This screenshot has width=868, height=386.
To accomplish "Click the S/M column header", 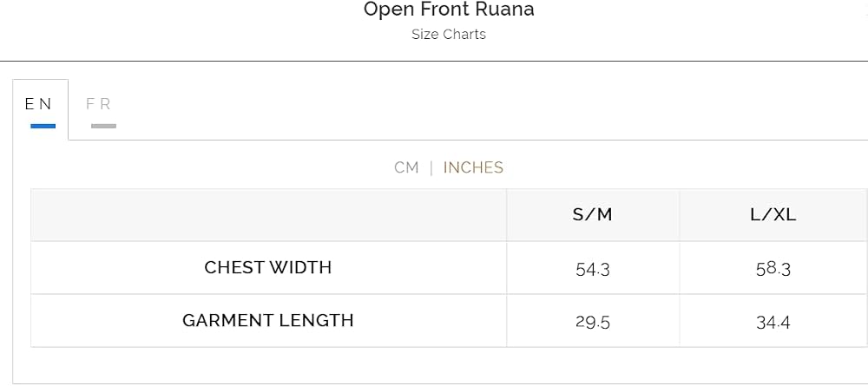I will pyautogui.click(x=592, y=214).
